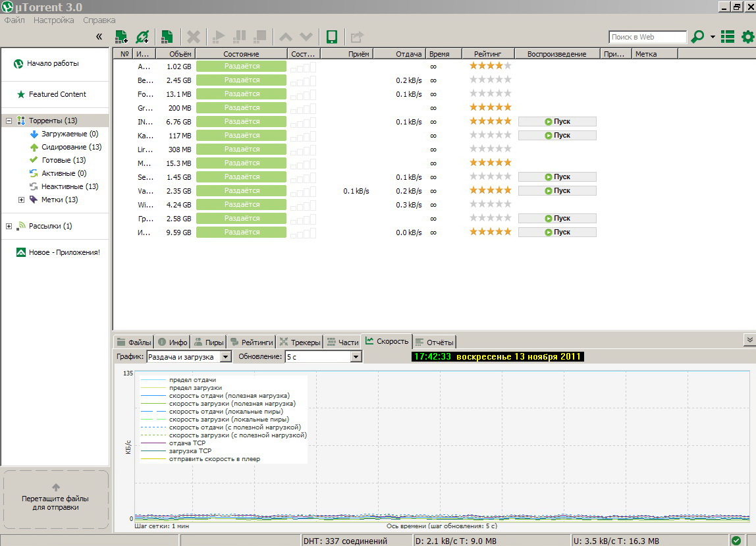Screen dimensions: 756x546
Task: Switch to the Части tab
Action: pyautogui.click(x=343, y=342)
